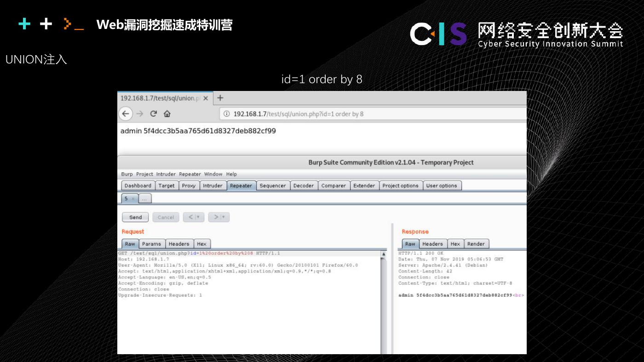Switch to the Sequencer tab
Viewport: 644px width, 362px height.
273,186
